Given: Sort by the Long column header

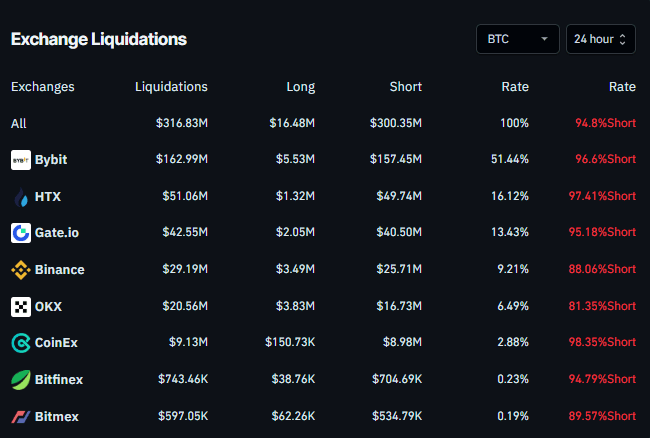Looking at the screenshot, I should pos(300,87).
